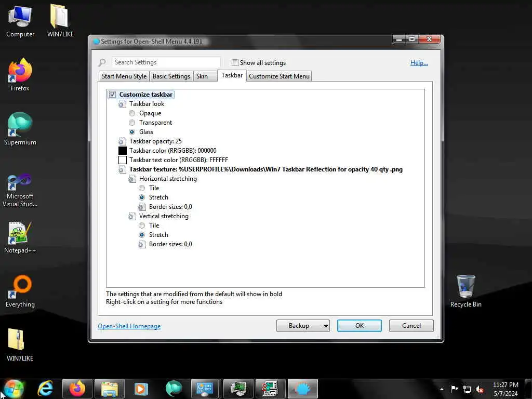The height and width of the screenshot is (399, 532).
Task: Select the Supermium desktop shortcut
Action: tap(20, 129)
